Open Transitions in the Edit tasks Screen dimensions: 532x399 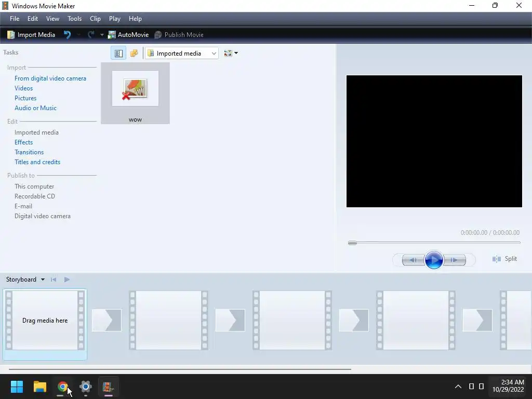[29, 152]
